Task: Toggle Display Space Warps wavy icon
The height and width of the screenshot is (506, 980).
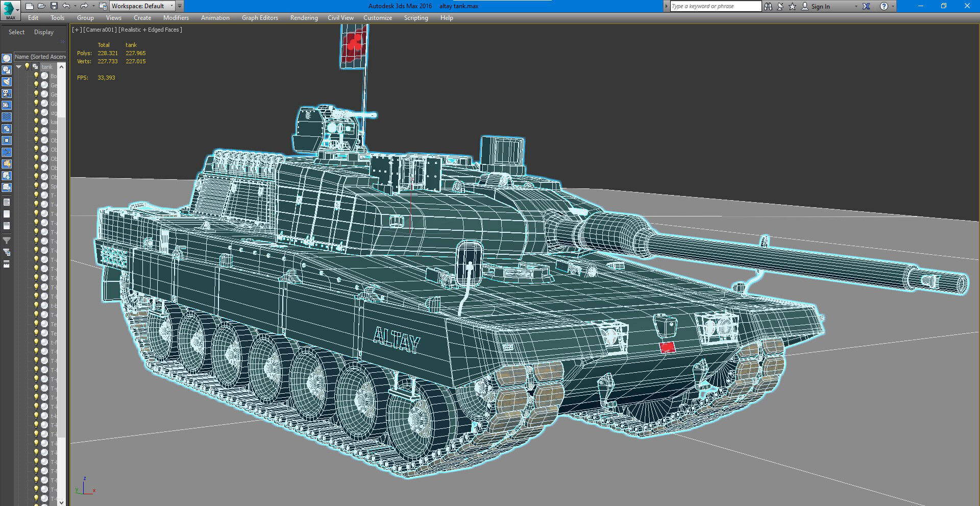Action: coord(7,117)
